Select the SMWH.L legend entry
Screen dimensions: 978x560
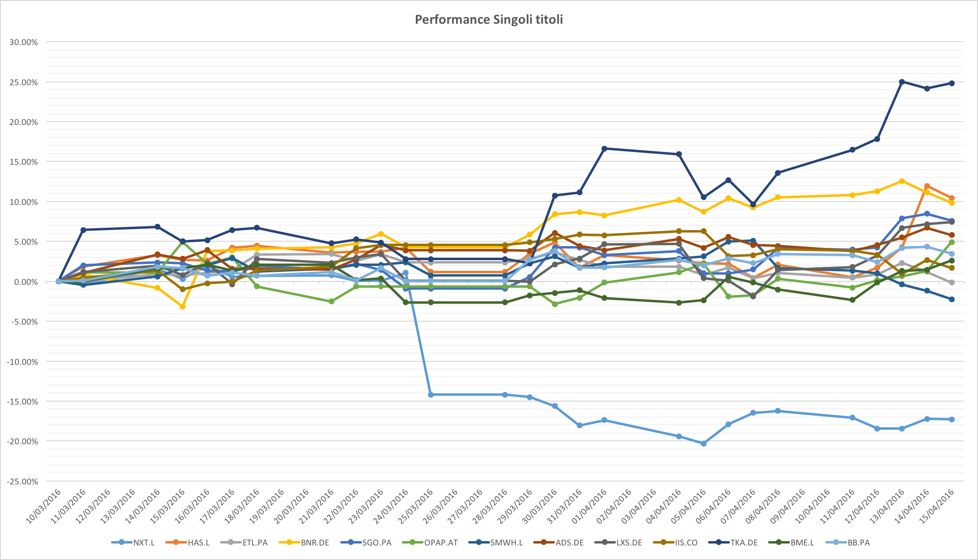pos(506,543)
